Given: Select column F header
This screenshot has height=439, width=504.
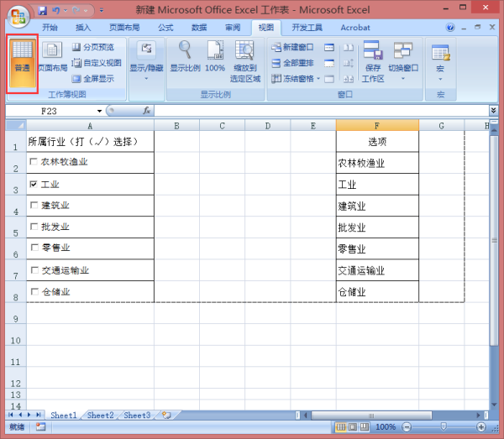Looking at the screenshot, I should [377, 125].
